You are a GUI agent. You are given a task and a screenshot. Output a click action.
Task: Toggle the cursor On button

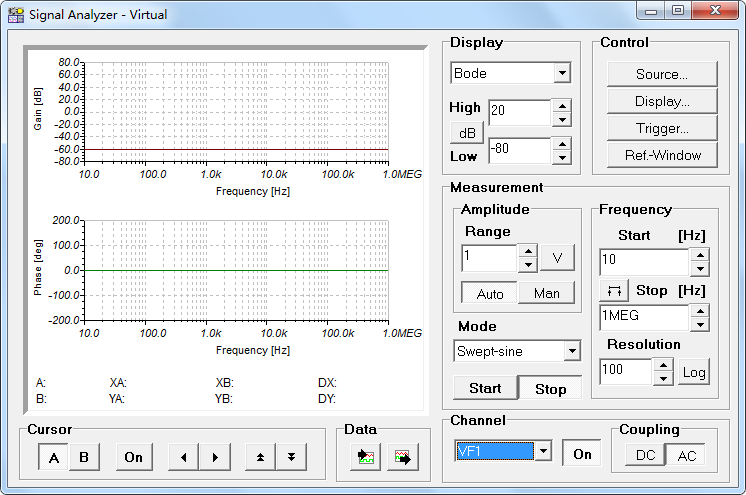tap(134, 457)
